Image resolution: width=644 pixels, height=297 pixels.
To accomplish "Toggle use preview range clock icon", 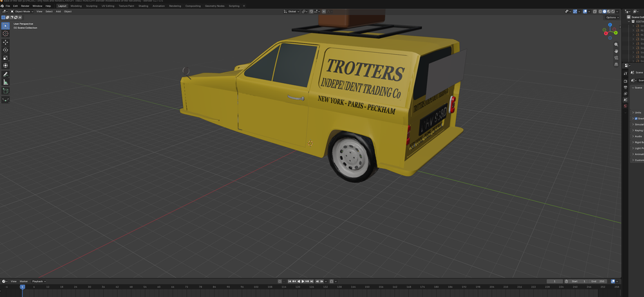I will click(566, 282).
